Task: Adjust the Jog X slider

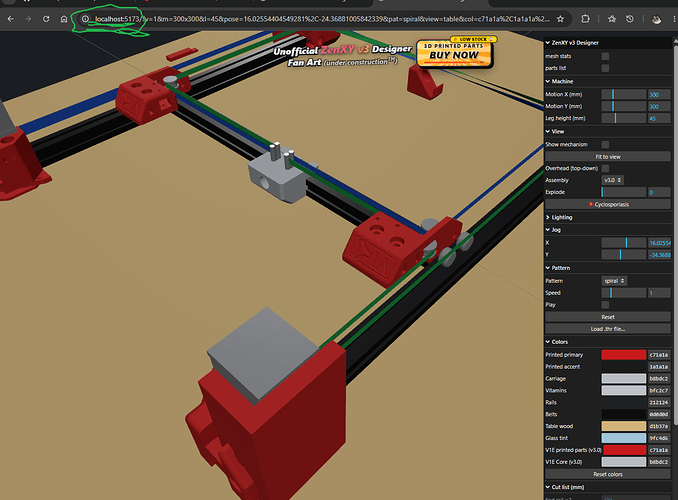Action: pyautogui.click(x=624, y=243)
